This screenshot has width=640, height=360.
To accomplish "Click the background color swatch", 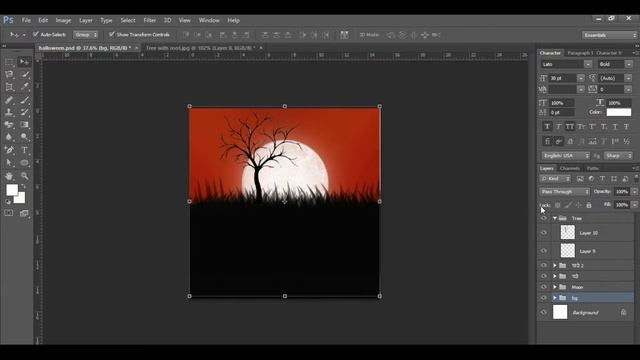I will pyautogui.click(x=20, y=199).
